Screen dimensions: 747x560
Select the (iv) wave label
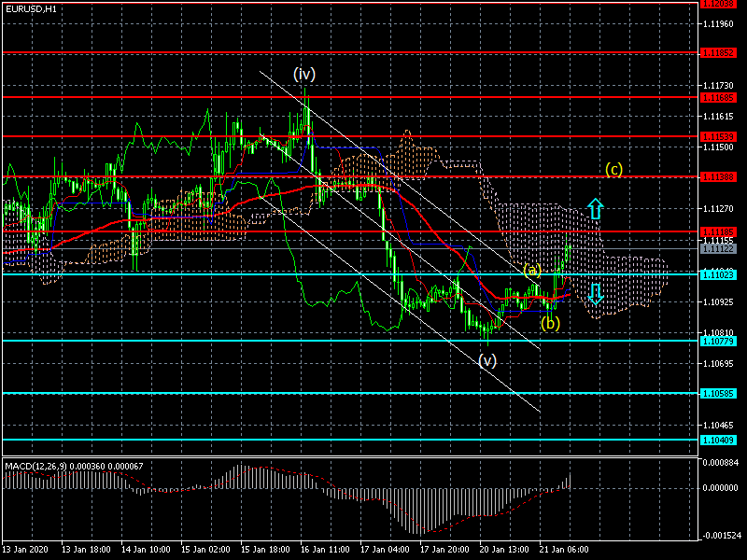pos(304,74)
